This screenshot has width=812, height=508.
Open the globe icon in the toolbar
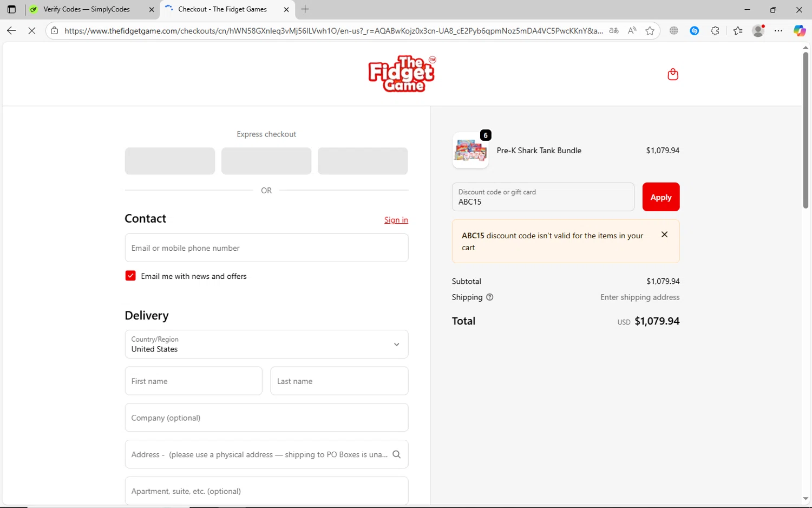[x=673, y=31]
